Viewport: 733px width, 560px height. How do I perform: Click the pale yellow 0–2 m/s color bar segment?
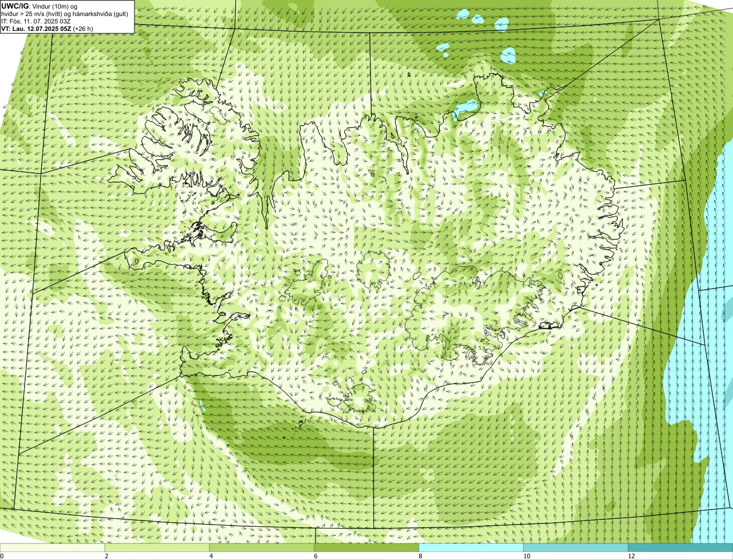click(53, 547)
